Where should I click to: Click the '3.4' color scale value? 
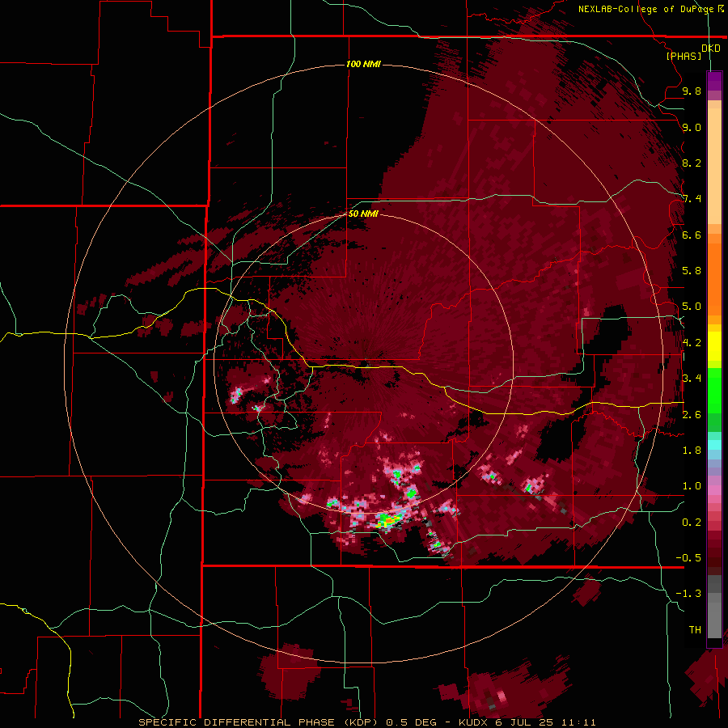pyautogui.click(x=692, y=378)
